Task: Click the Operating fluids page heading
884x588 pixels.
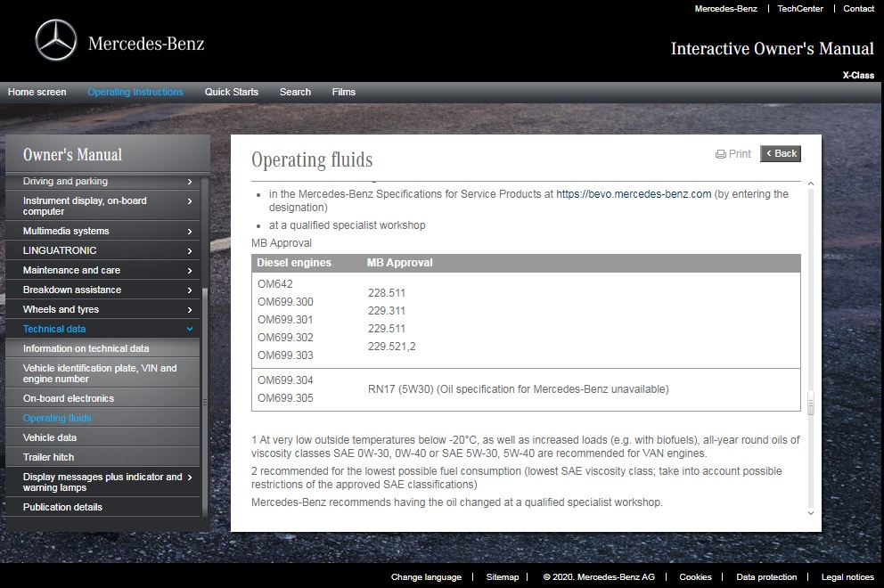Action: pos(312,160)
